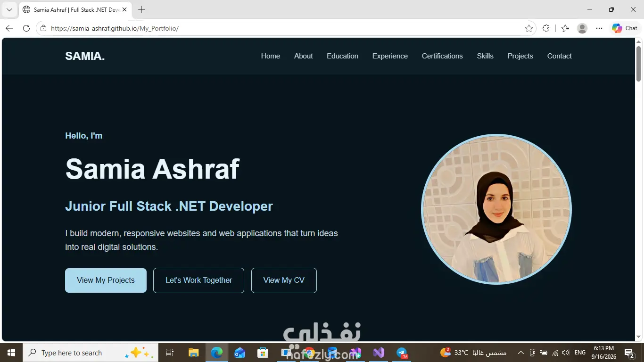Open browser extensions puzzle icon
644x362 pixels.
(546, 28)
